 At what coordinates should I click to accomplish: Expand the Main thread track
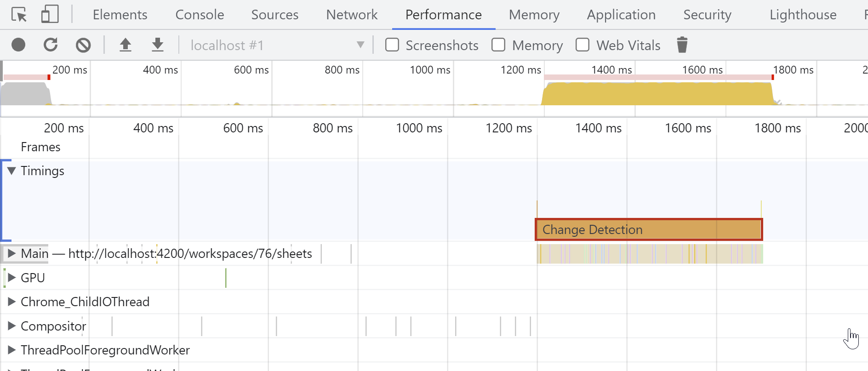pyautogui.click(x=12, y=253)
